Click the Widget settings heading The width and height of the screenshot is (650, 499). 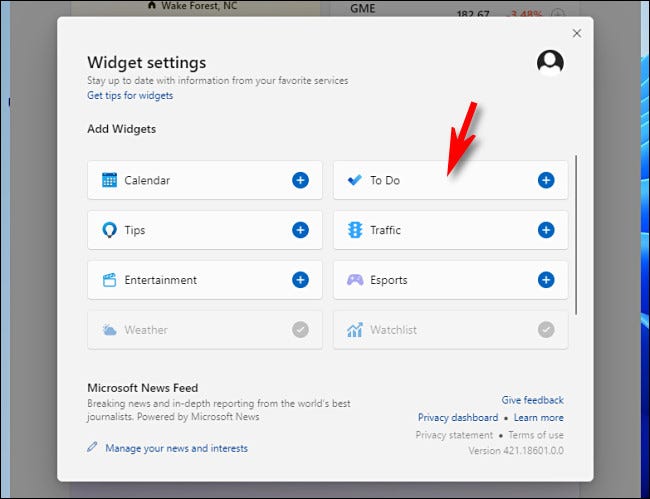pyautogui.click(x=147, y=63)
